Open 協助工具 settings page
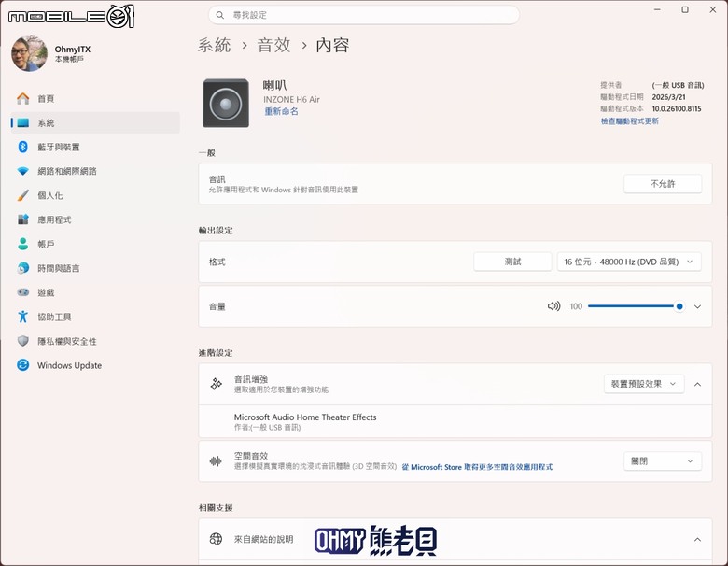The width and height of the screenshot is (728, 566). pos(95,317)
